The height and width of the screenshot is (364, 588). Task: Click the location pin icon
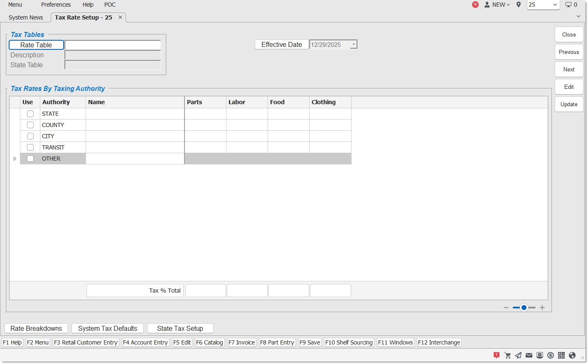point(519,5)
